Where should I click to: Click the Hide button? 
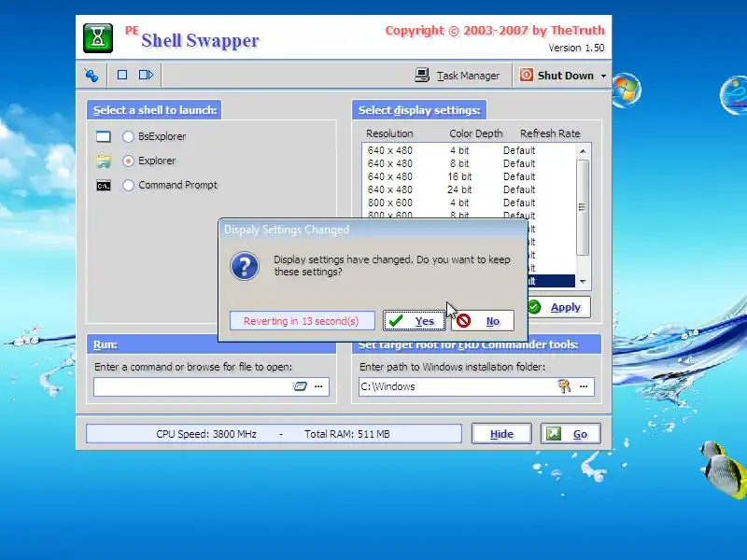[501, 434]
